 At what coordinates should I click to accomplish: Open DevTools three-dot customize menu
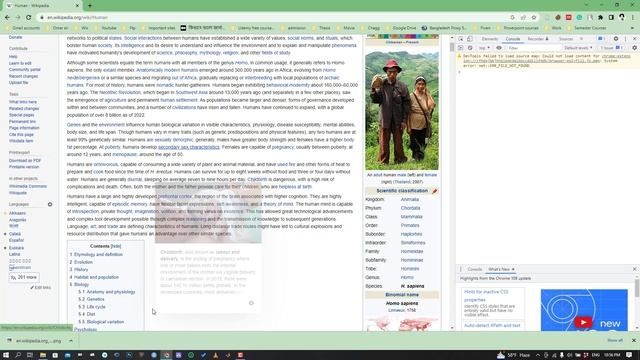[625, 39]
